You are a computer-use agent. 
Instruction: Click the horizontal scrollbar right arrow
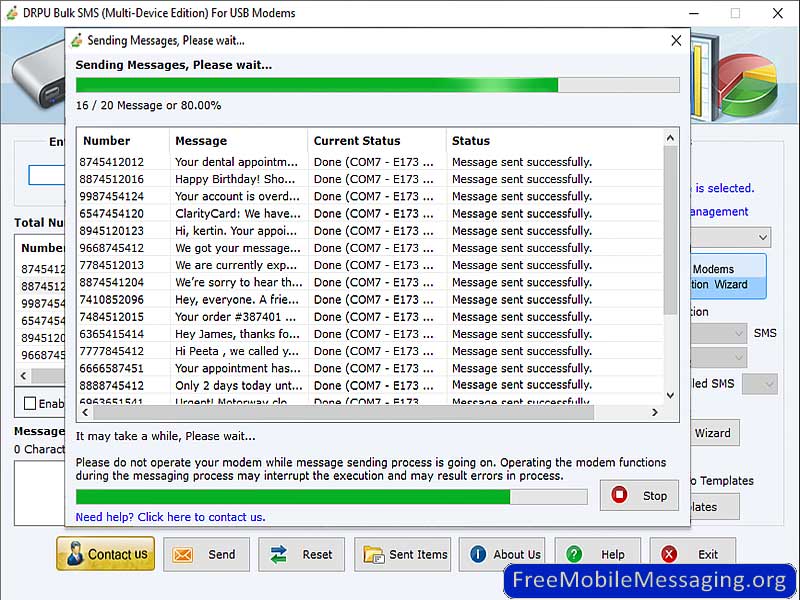coord(655,412)
